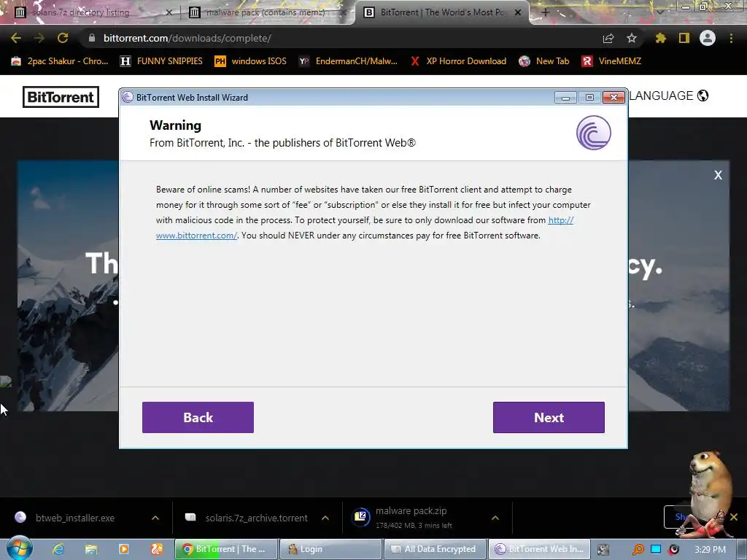The height and width of the screenshot is (560, 747).
Task: Go back in Chrome
Action: 16,38
